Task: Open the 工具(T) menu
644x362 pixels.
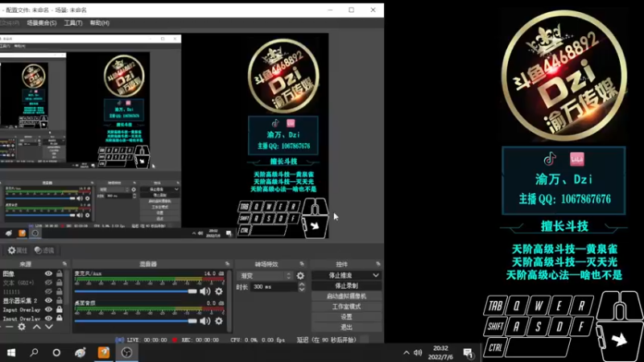Action: (73, 23)
